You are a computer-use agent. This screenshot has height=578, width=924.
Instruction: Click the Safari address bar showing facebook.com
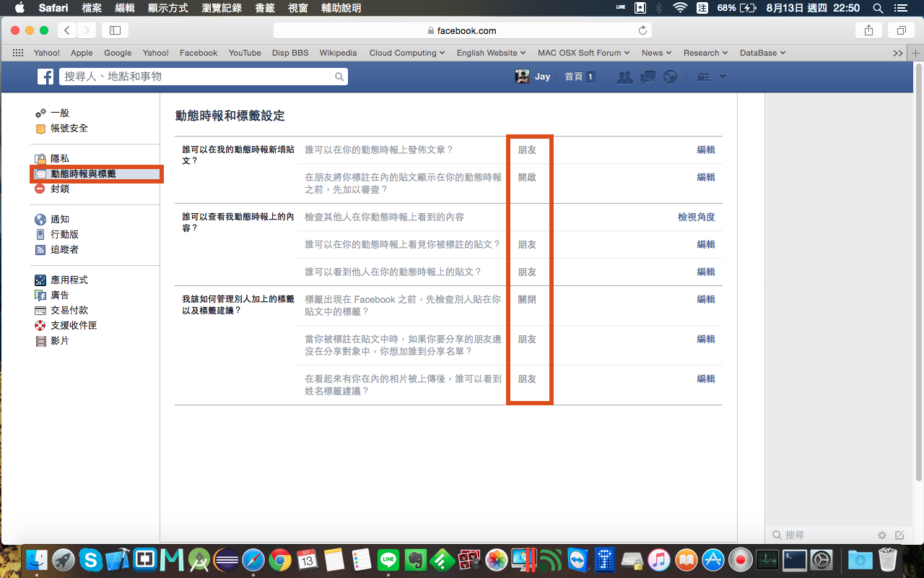[463, 30]
